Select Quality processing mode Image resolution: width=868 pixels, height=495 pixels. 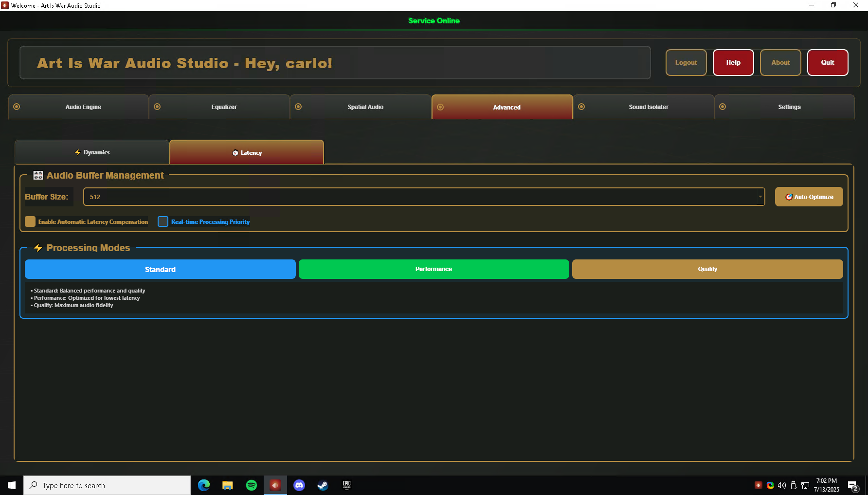click(x=707, y=269)
